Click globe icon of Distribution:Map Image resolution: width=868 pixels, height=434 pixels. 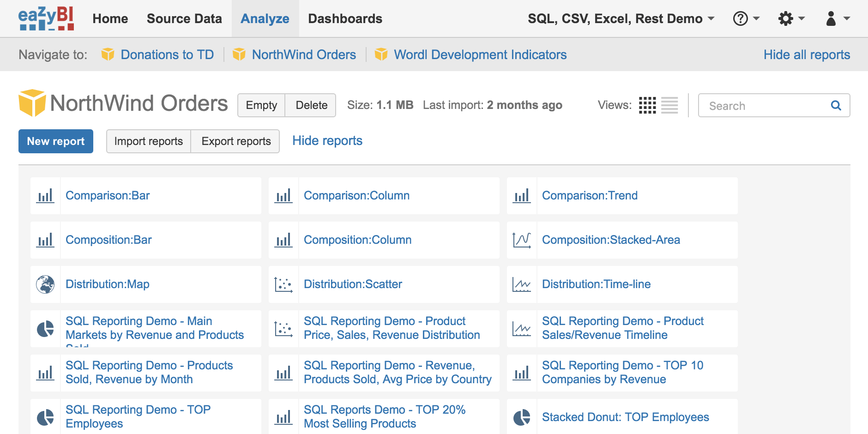pos(45,284)
